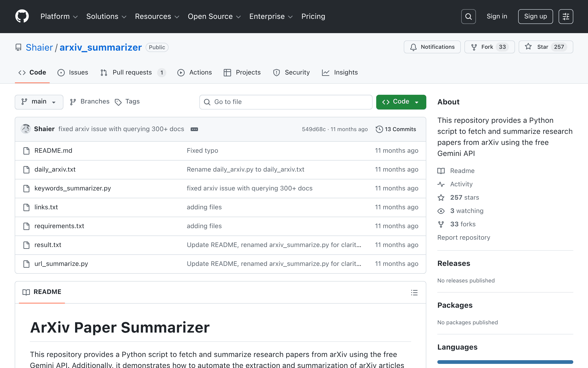Open the url_summarize.py file
The width and height of the screenshot is (588, 368).
(x=61, y=264)
